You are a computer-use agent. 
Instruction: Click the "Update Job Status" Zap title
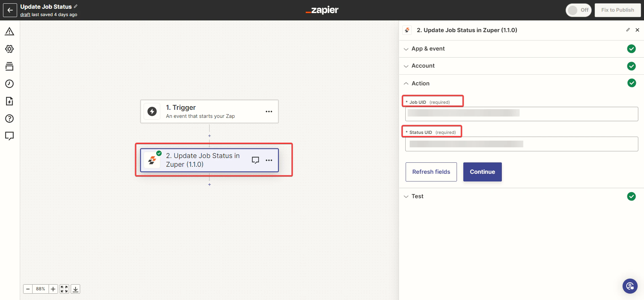(x=46, y=7)
